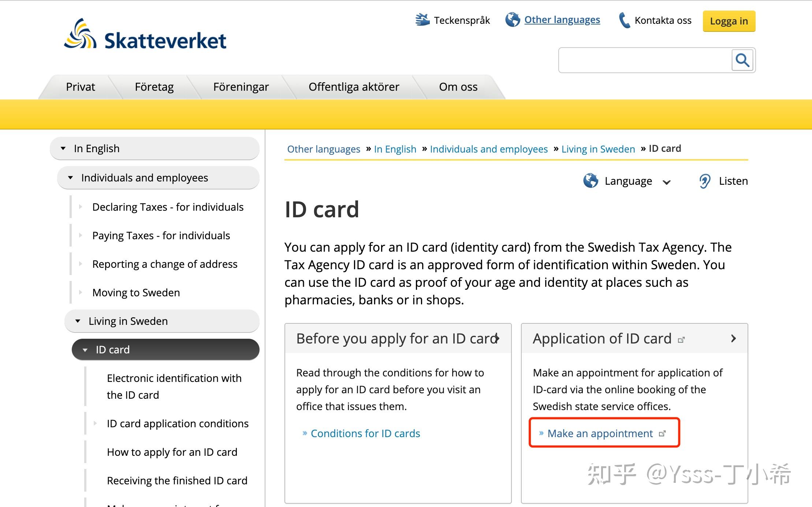
Task: Click the magnifying glass search icon
Action: coord(742,60)
